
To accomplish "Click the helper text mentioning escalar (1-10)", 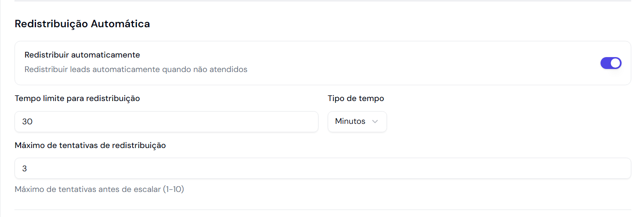I will click(99, 190).
